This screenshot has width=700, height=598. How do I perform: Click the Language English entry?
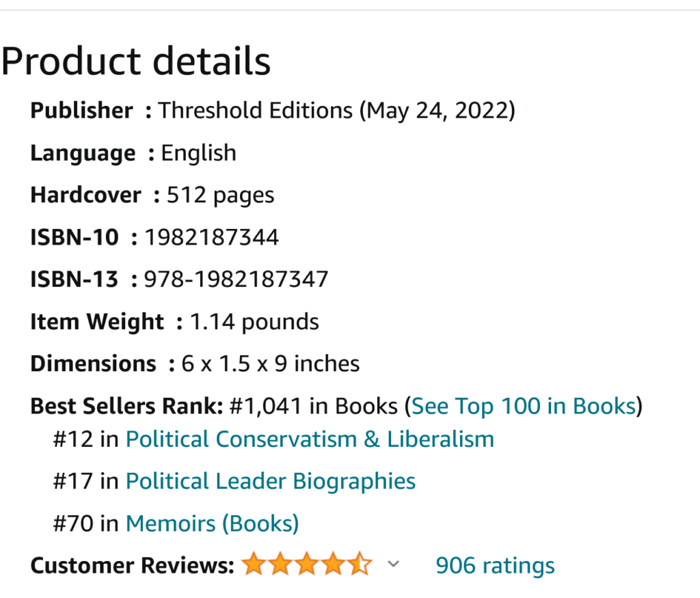[x=198, y=152]
